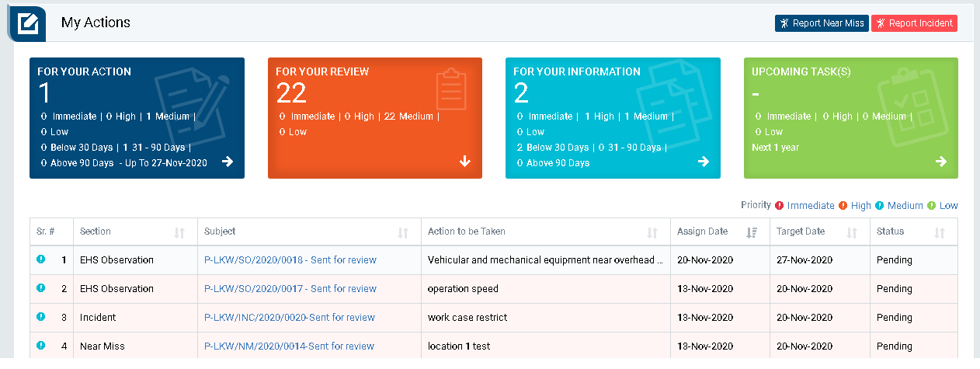Open the For Your Action arrow

pyautogui.click(x=227, y=162)
